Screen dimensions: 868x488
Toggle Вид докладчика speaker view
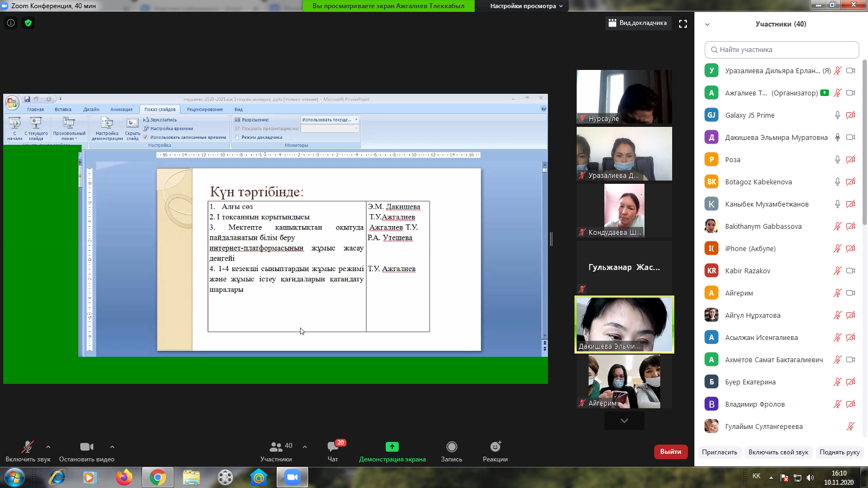638,23
